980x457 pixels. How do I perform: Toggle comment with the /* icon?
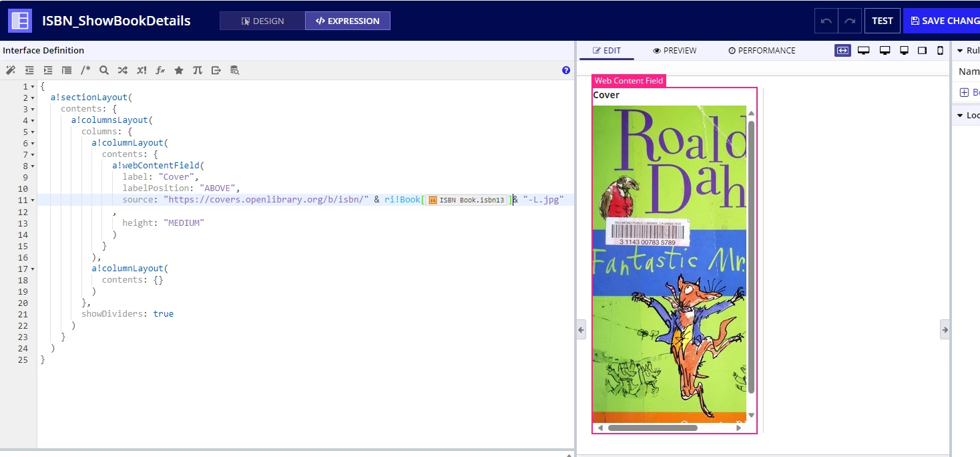click(x=85, y=70)
